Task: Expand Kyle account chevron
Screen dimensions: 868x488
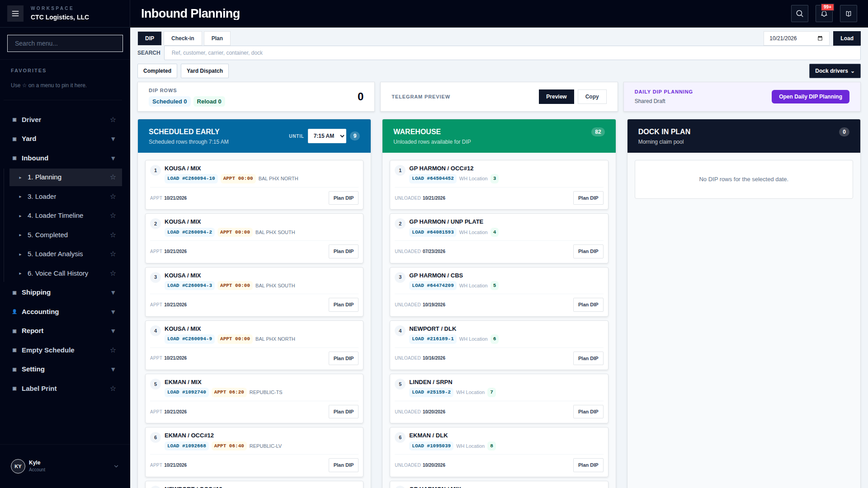Action: point(116,466)
